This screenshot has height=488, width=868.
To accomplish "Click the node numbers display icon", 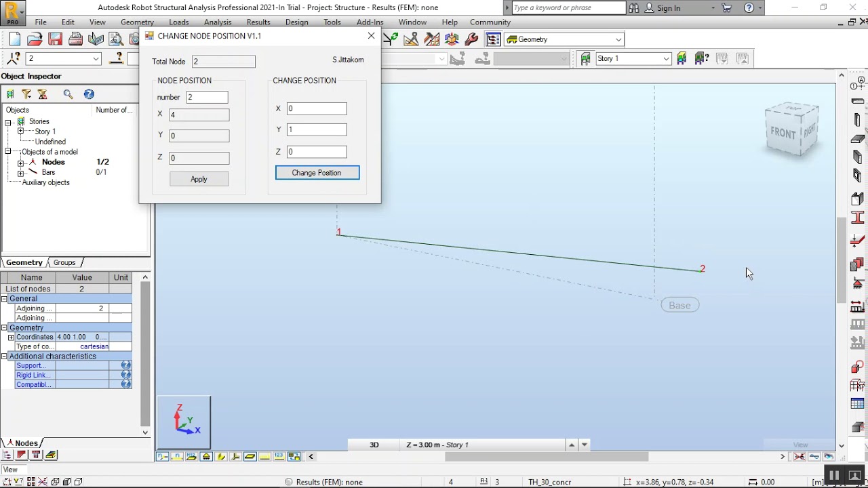I will click(163, 457).
